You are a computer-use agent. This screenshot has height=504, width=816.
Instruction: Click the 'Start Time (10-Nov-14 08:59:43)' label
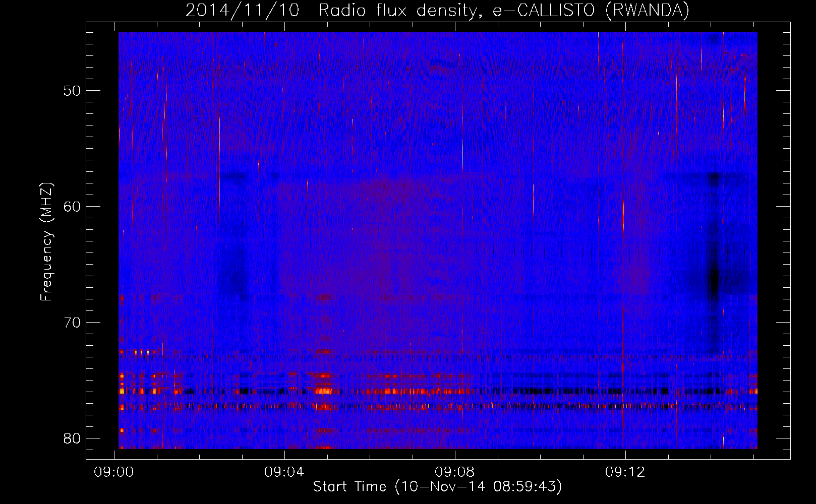[x=437, y=487]
